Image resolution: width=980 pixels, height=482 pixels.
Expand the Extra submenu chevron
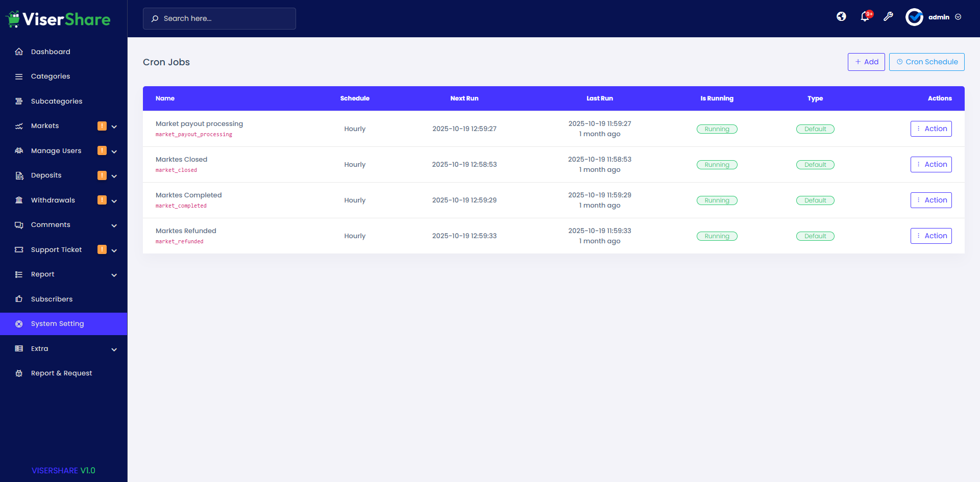click(114, 349)
